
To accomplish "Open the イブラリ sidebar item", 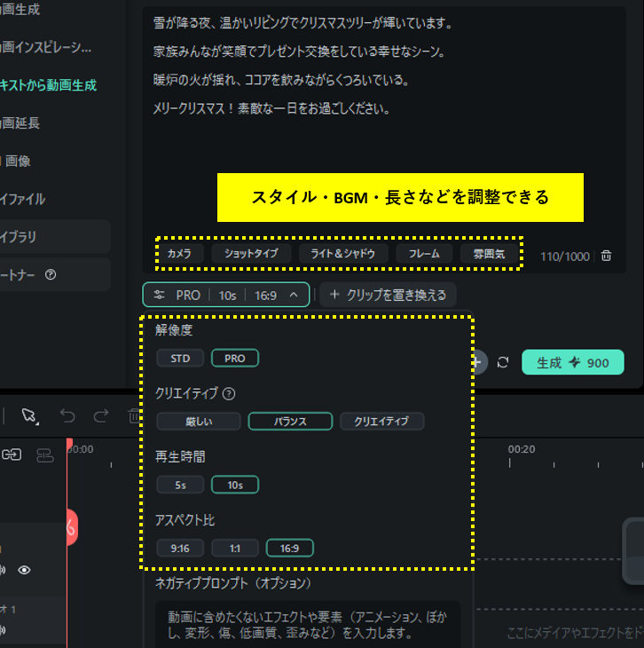I will pos(54,237).
